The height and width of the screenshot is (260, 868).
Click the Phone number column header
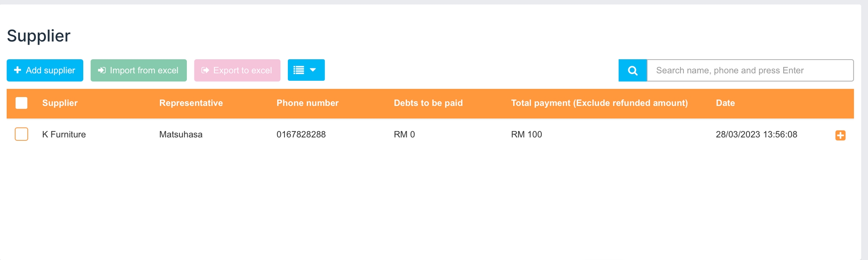[307, 103]
